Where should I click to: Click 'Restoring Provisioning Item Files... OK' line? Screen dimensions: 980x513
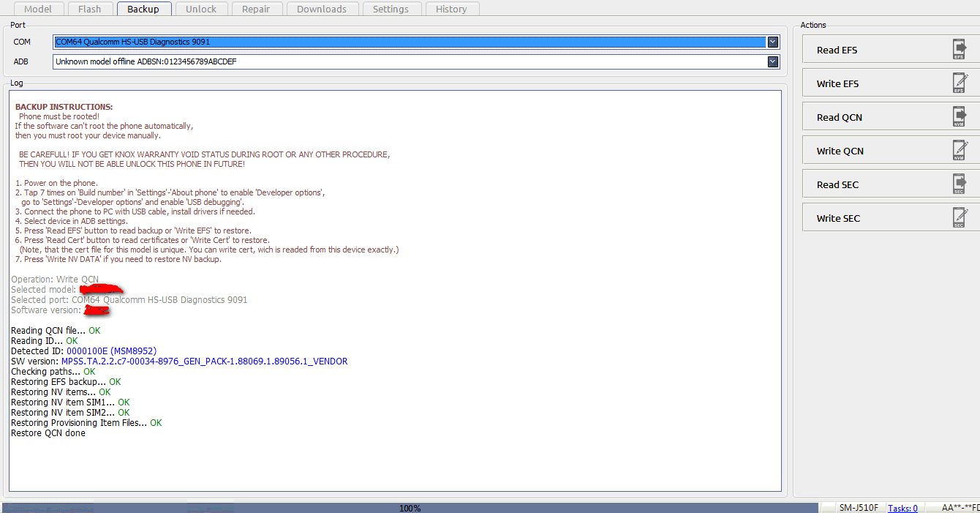[x=86, y=423]
